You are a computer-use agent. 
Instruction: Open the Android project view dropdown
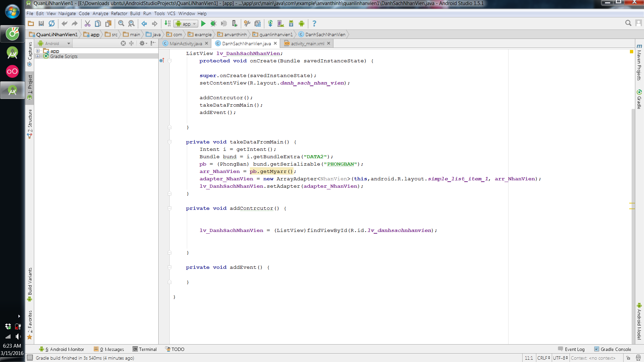coord(54,43)
